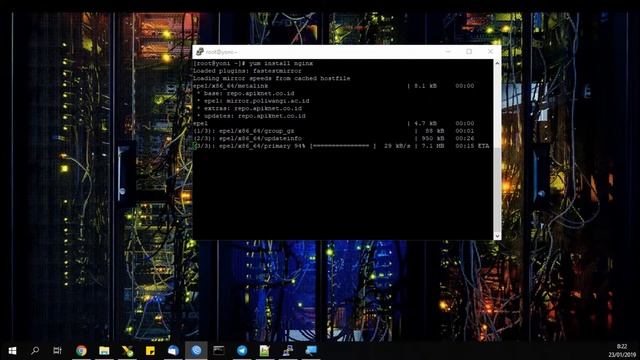Click the '00:15 ETA' text
This screenshot has width=640, height=360.
tap(472, 146)
